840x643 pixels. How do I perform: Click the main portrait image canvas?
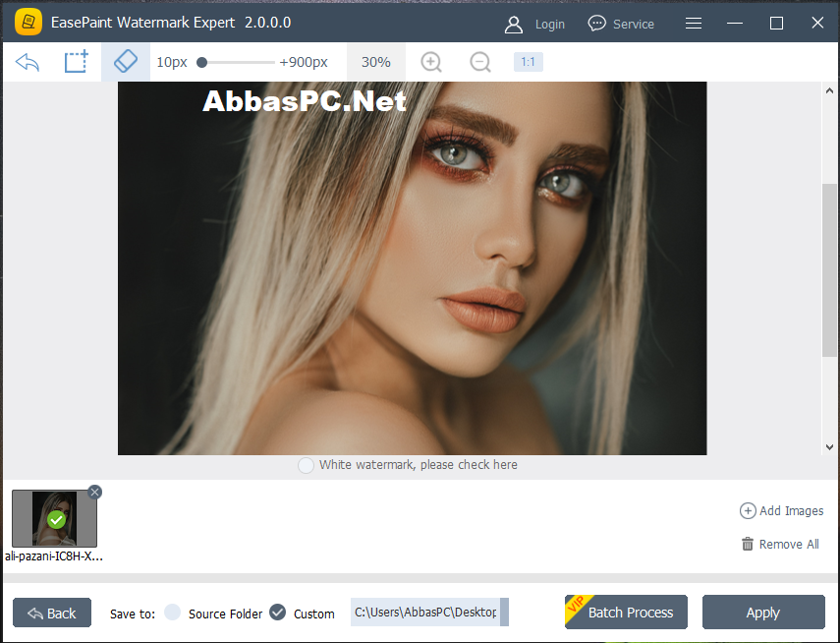click(412, 268)
